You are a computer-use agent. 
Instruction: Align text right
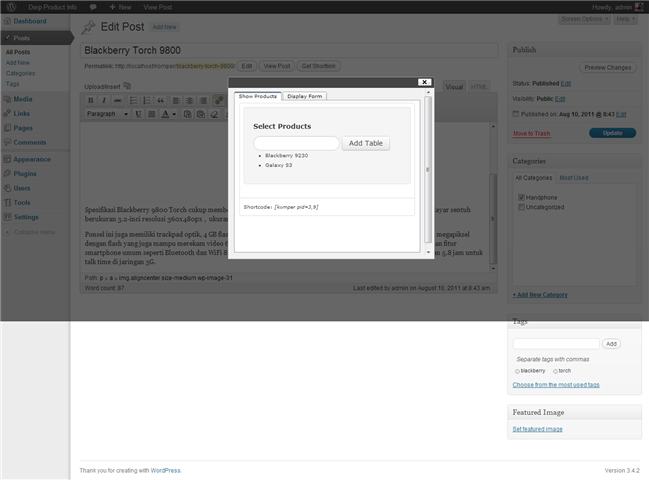pos(203,100)
